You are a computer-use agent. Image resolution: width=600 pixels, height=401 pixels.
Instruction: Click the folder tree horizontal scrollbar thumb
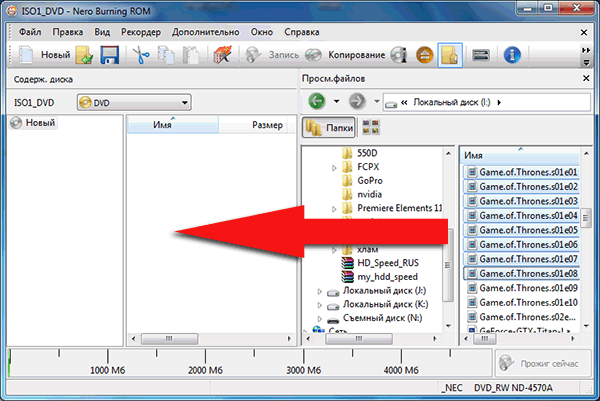(x=359, y=339)
